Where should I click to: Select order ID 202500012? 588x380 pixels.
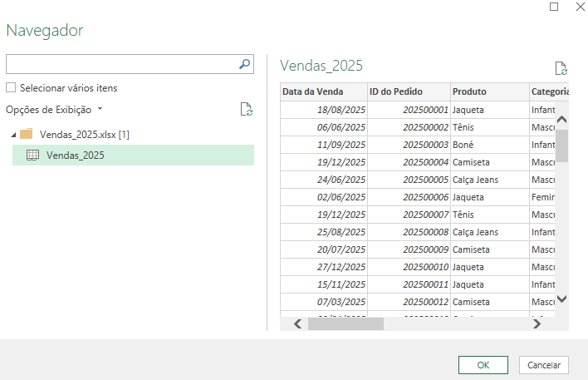pyautogui.click(x=409, y=302)
